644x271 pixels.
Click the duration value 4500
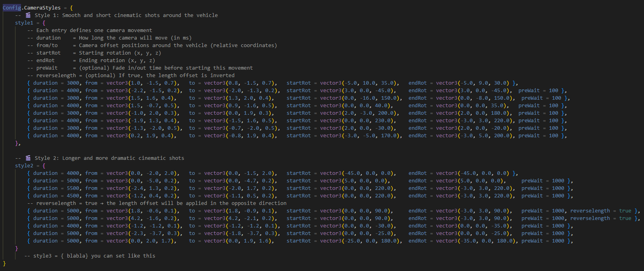73,196
